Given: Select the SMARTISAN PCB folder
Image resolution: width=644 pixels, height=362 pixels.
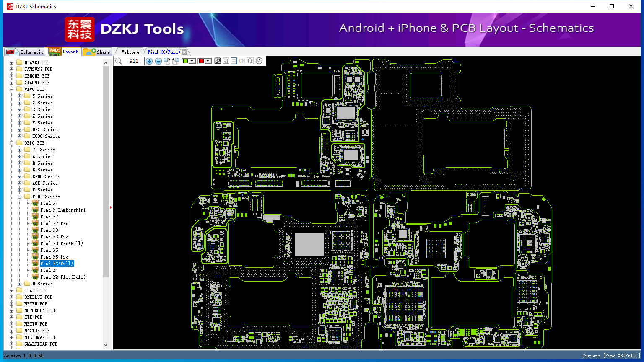Looking at the screenshot, I should [41, 344].
